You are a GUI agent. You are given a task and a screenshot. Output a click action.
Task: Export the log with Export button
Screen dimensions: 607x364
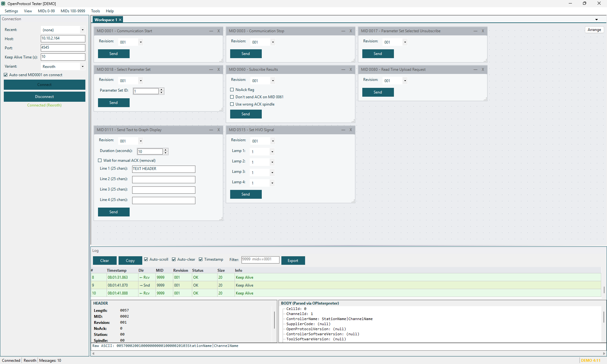[293, 261]
